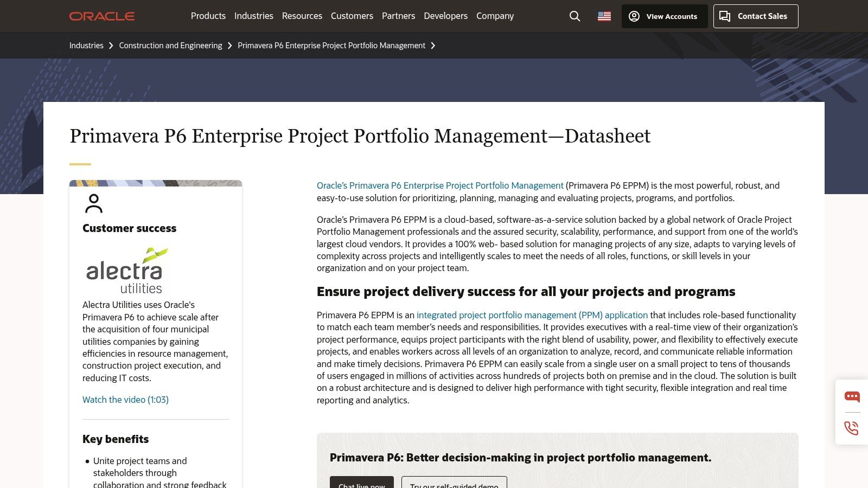The height and width of the screenshot is (488, 868).
Task: Click the Try our self-guided demo button
Action: pyautogui.click(x=454, y=484)
